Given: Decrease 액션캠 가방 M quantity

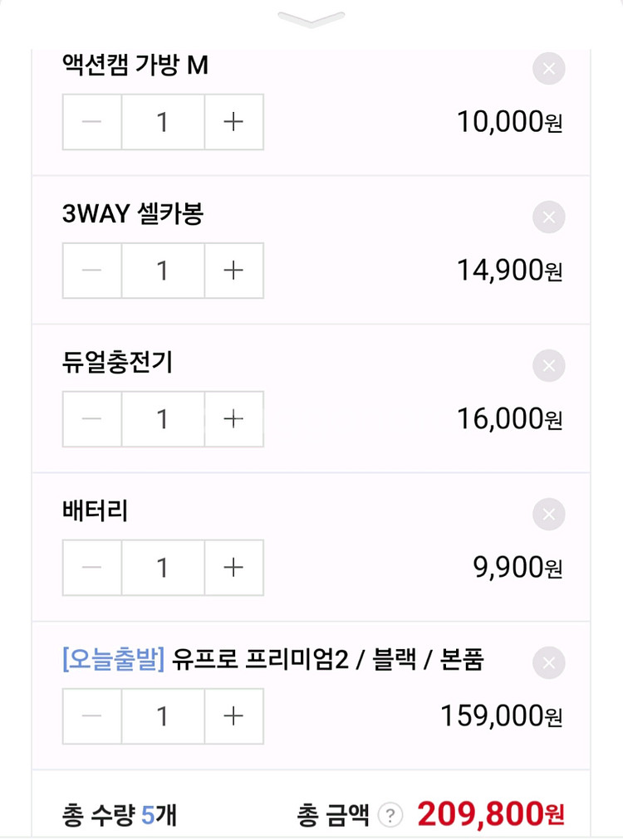Looking at the screenshot, I should pos(92,122).
